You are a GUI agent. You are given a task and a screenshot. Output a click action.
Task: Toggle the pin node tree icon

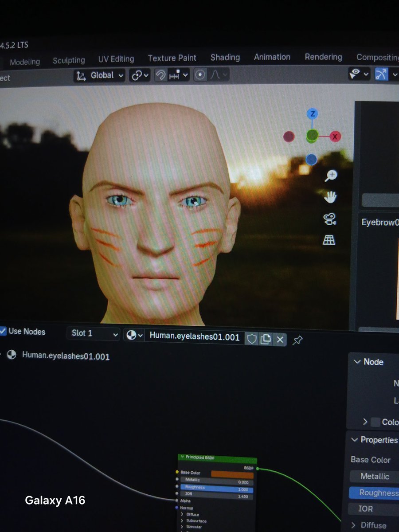tap(298, 340)
